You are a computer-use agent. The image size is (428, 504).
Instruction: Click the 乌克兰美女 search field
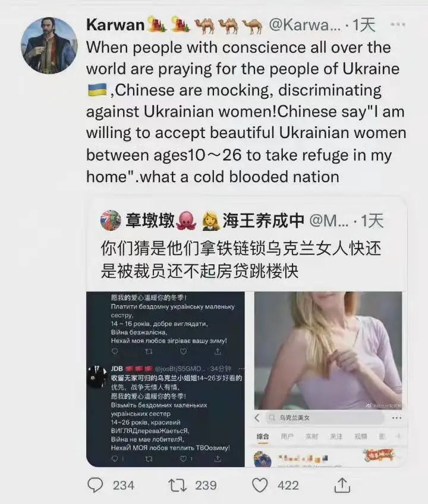tap(325, 418)
